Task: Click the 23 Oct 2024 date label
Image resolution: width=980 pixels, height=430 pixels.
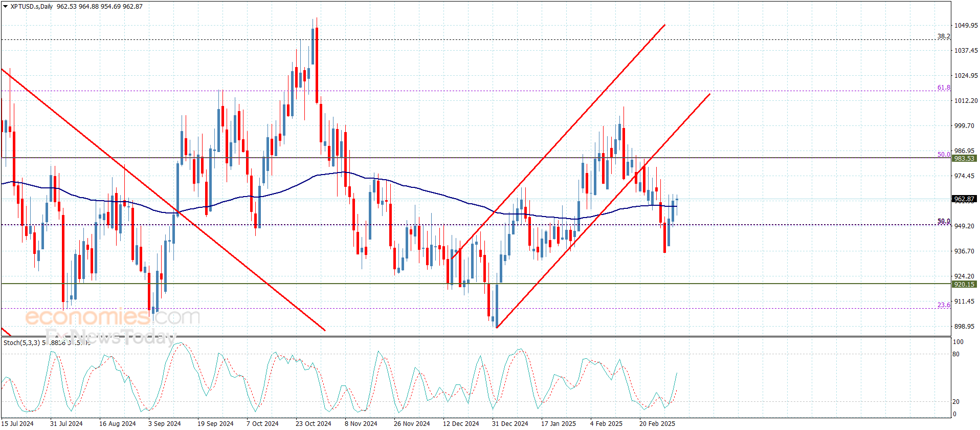Action: 314,423
